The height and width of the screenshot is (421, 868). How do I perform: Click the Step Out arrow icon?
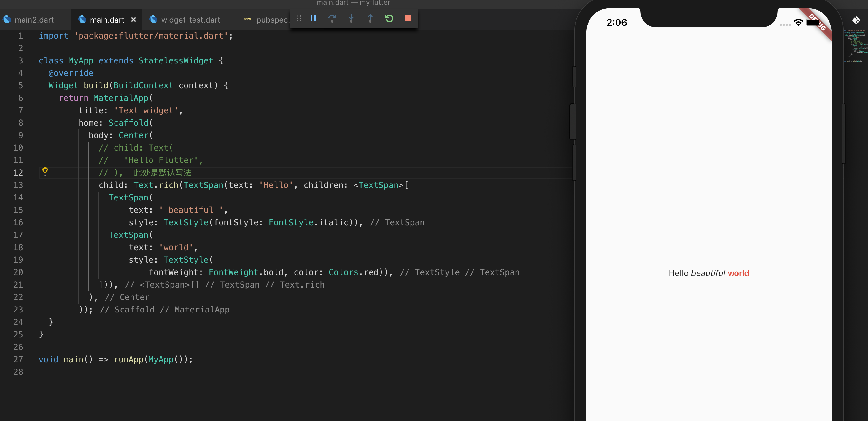(x=370, y=18)
